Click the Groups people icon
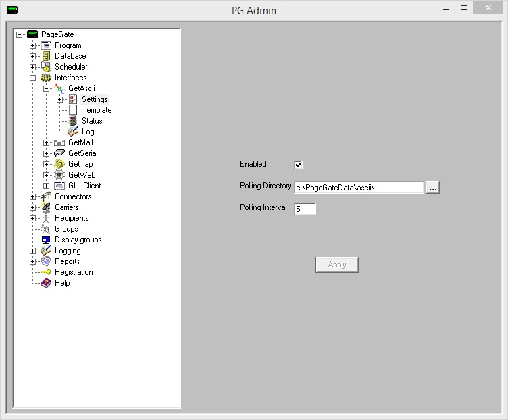 tap(46, 229)
